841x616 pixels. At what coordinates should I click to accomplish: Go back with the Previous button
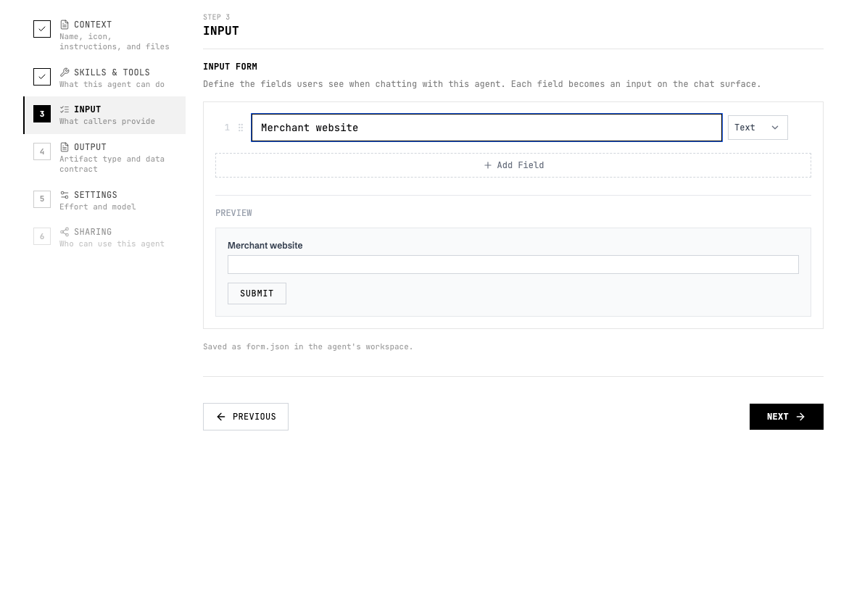246,417
